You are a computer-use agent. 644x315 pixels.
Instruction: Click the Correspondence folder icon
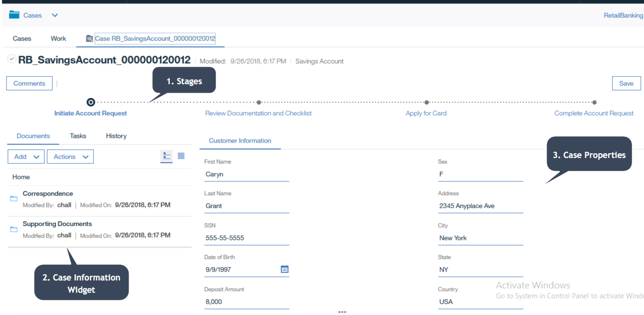[14, 199]
